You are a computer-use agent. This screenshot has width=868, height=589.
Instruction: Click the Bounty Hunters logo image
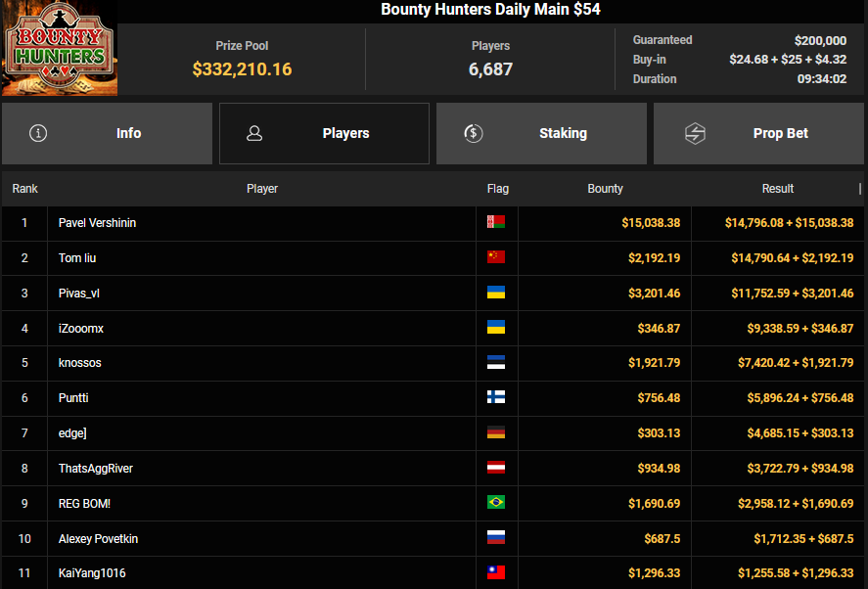coord(59,49)
